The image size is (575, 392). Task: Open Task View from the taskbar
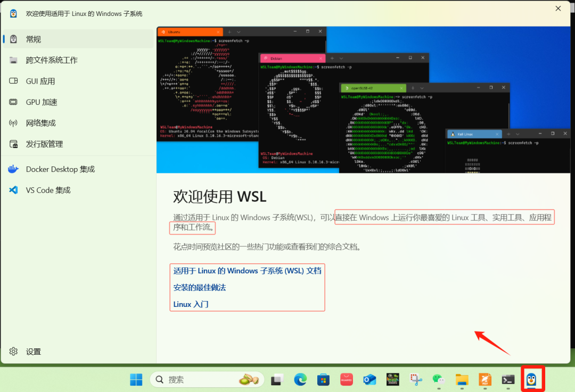(x=277, y=380)
